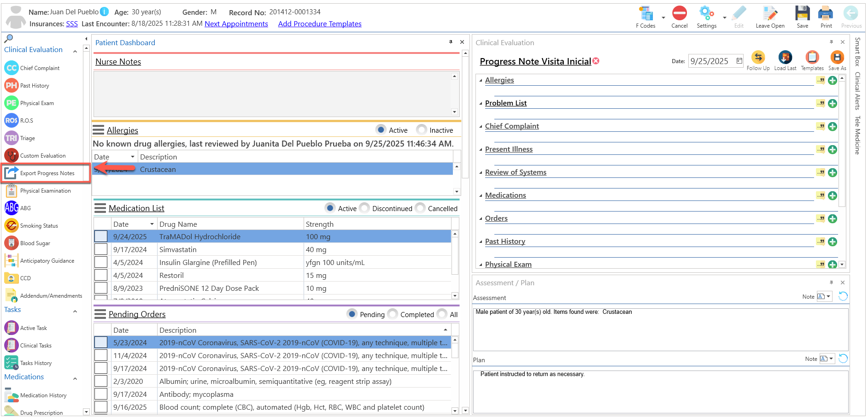Open Past History PH sidebar icon
Viewport: 868px width, 418px height.
(12, 85)
